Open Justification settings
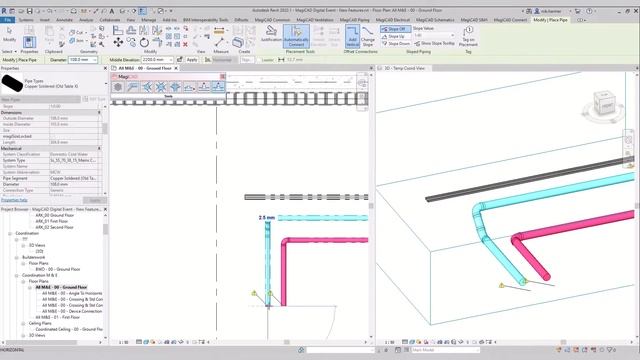 271,34
